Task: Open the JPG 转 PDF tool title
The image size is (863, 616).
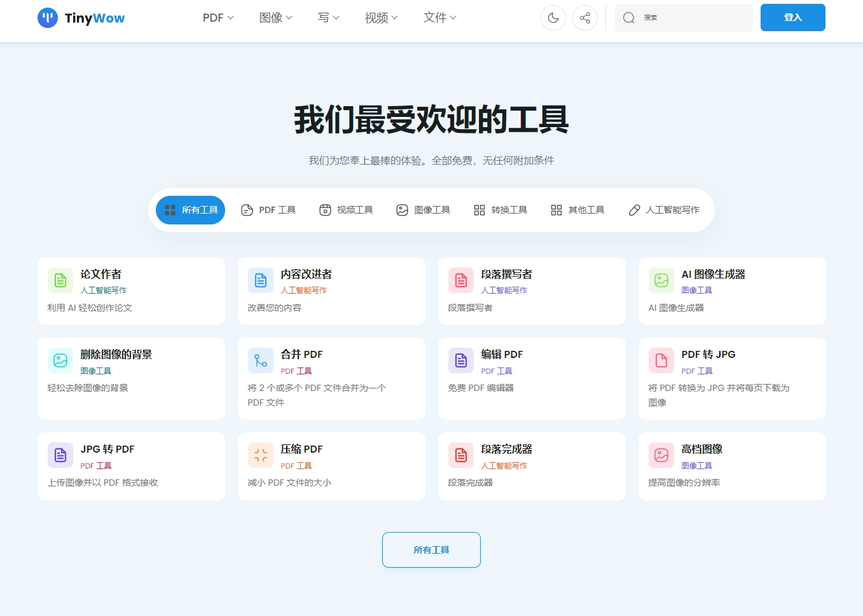Action: (107, 449)
